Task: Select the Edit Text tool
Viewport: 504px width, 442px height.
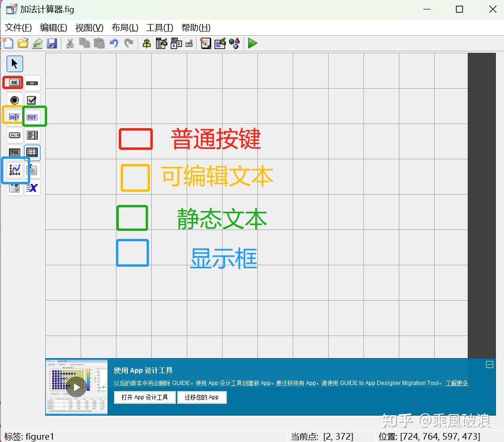Action: click(x=14, y=116)
